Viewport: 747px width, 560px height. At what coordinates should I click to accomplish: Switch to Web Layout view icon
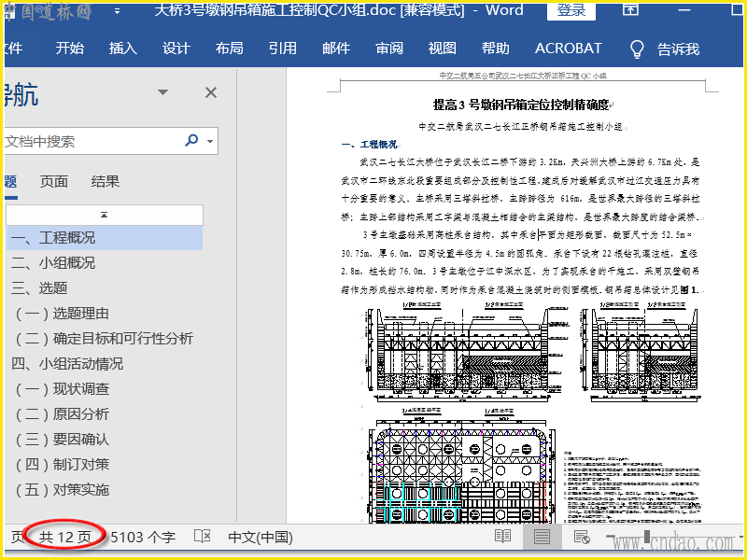[x=582, y=538]
